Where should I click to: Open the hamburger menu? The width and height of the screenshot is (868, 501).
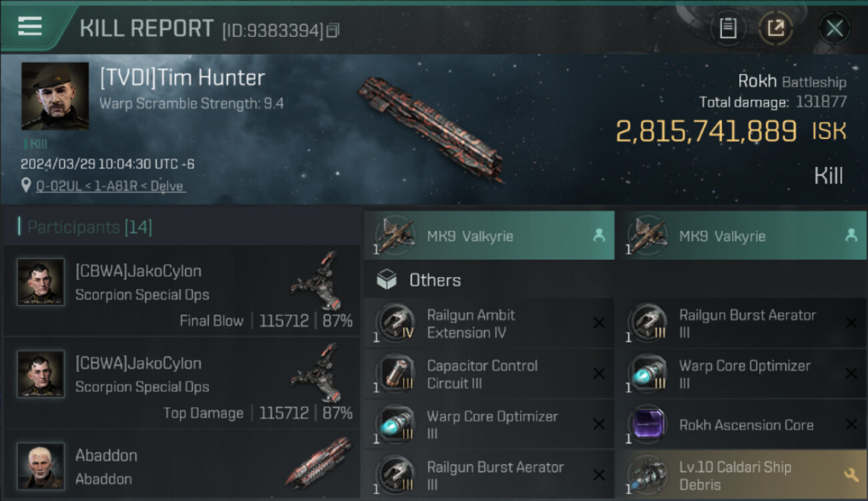coord(30,26)
